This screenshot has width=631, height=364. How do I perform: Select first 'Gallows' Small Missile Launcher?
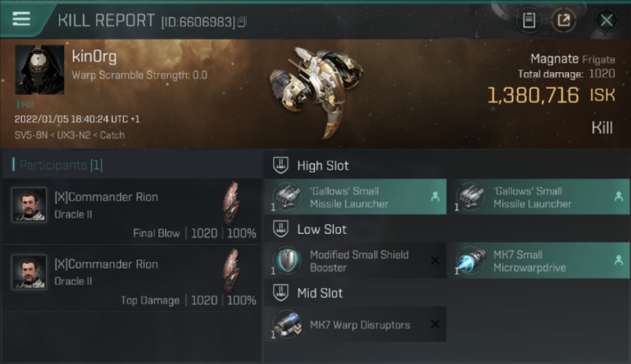(x=355, y=197)
